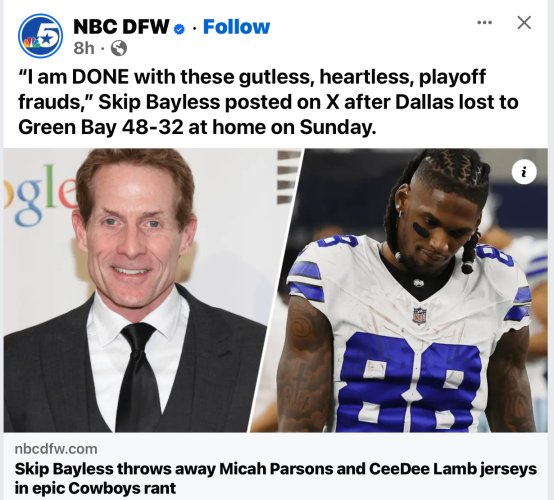Click the 48-32 score in caption
554x500 pixels.
coord(152,127)
